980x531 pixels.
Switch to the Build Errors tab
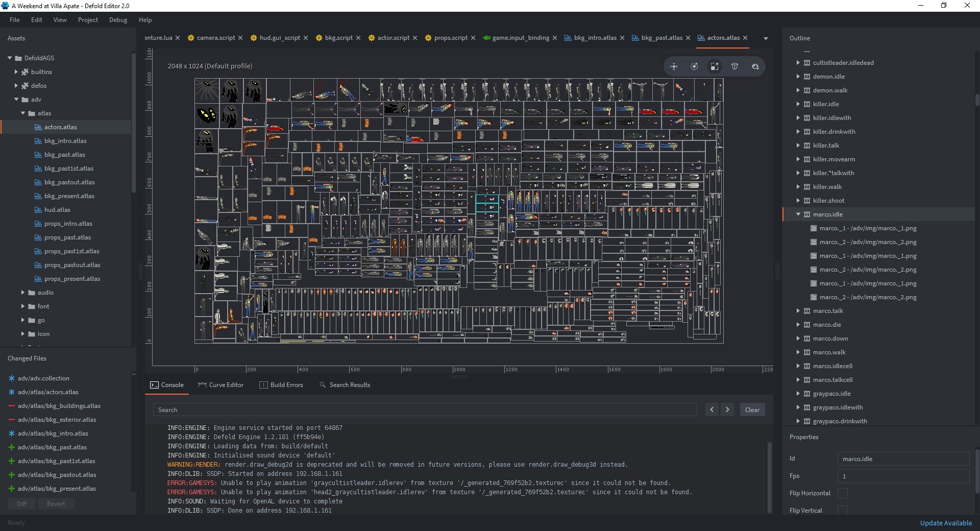click(281, 385)
